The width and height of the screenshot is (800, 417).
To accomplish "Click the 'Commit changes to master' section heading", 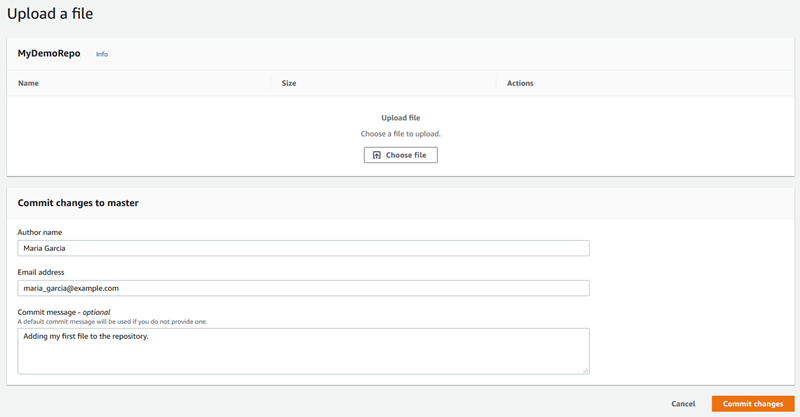I will coord(78,203).
